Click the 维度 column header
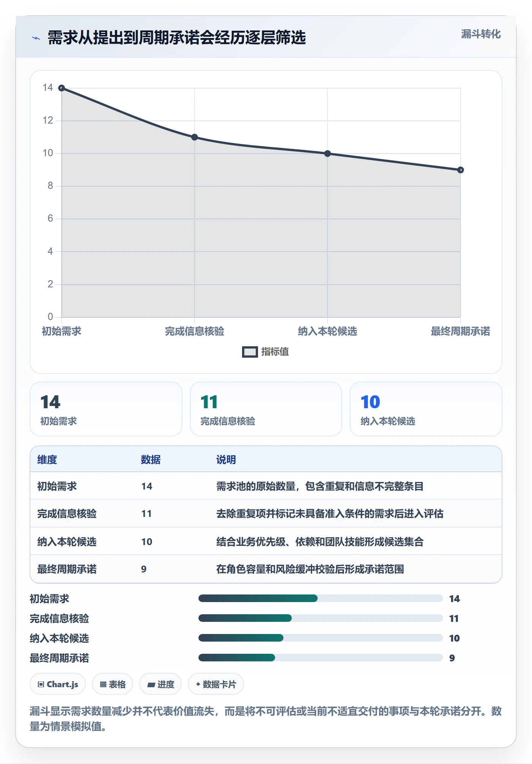The width and height of the screenshot is (532, 764). point(47,460)
